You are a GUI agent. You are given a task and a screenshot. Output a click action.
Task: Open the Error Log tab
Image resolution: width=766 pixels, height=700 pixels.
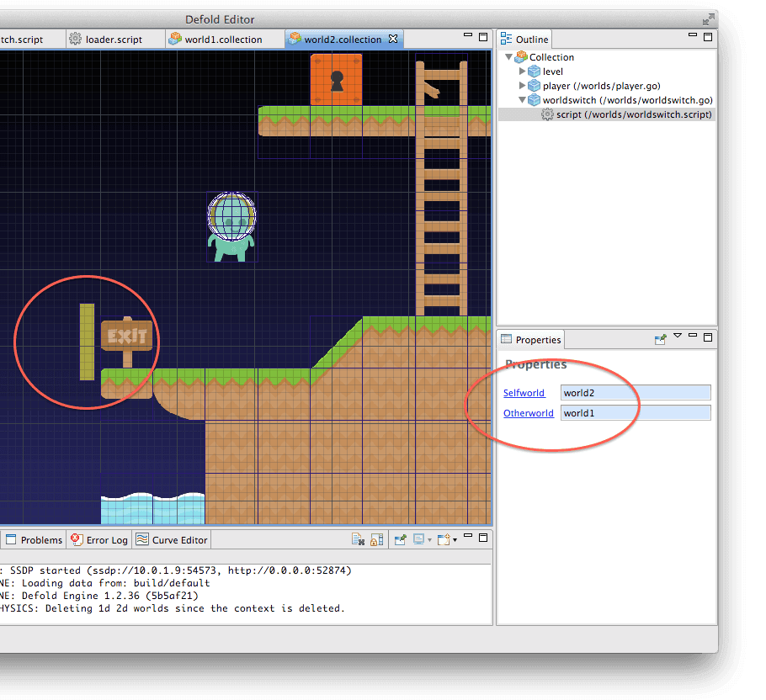pos(107,539)
